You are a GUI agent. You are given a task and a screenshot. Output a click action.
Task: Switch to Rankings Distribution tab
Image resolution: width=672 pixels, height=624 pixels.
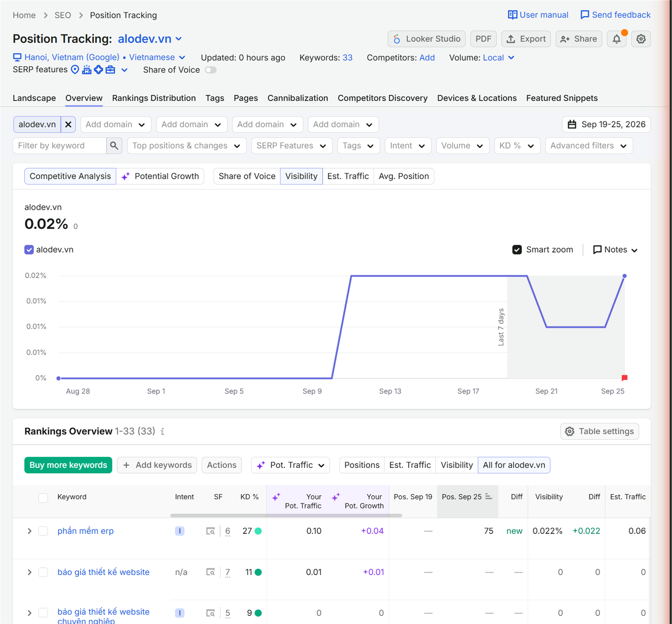point(154,98)
